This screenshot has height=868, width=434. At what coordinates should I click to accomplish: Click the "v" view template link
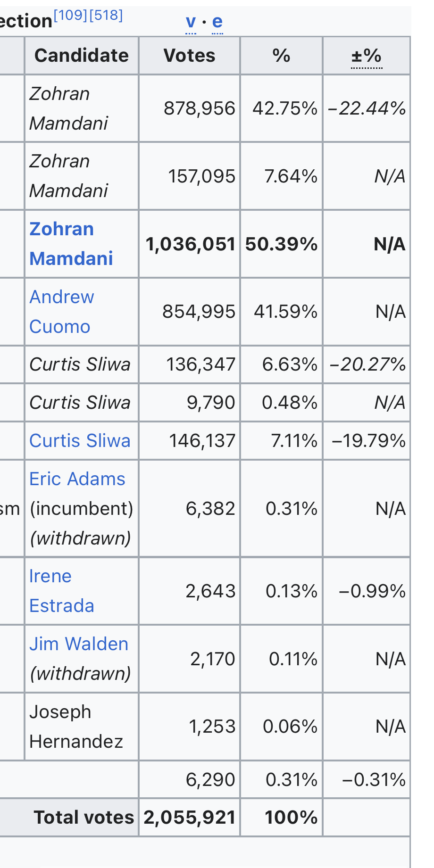(191, 22)
